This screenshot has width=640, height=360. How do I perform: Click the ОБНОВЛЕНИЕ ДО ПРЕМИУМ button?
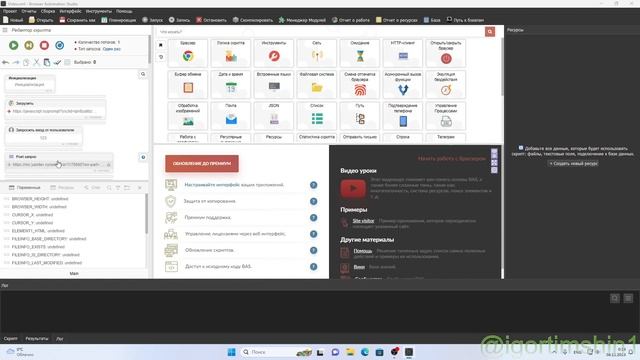click(x=202, y=163)
